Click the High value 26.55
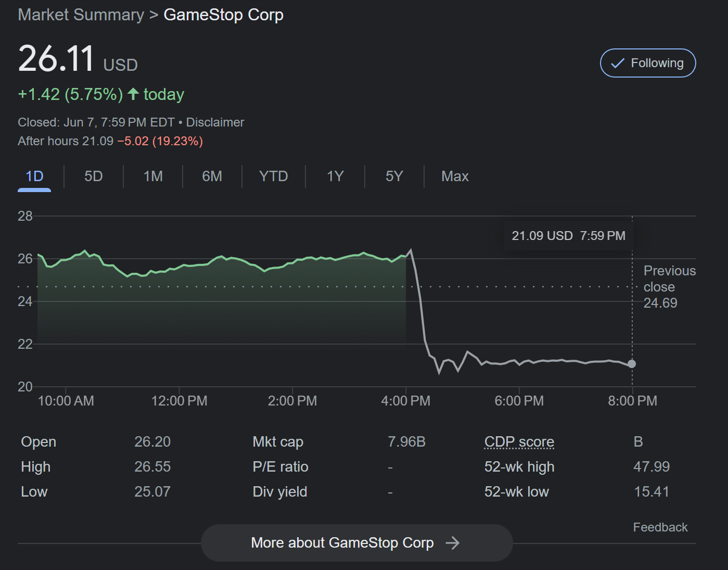728x570 pixels. (152, 467)
